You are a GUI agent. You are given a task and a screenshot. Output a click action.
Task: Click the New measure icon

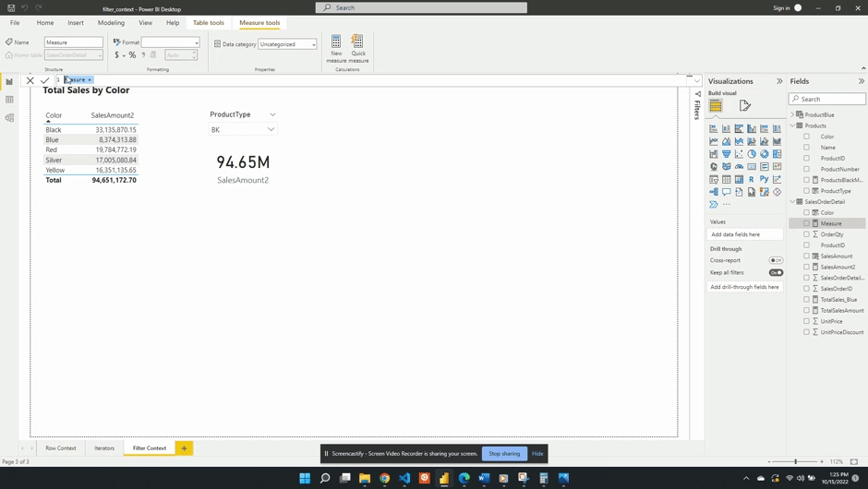click(x=336, y=47)
